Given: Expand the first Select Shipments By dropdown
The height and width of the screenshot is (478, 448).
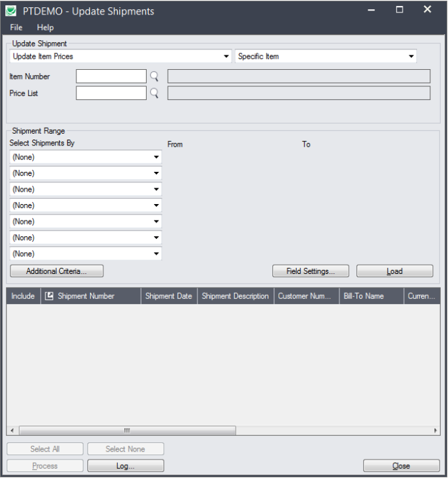Looking at the screenshot, I should tap(86, 157).
